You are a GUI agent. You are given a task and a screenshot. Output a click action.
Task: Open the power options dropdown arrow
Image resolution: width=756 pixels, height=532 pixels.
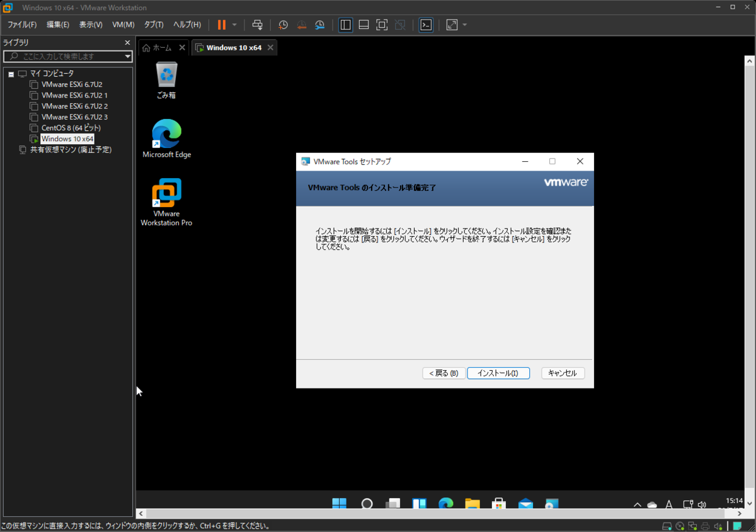click(234, 25)
